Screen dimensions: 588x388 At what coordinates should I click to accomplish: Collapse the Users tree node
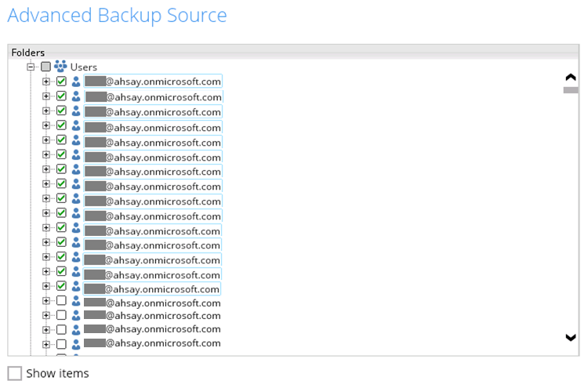[x=31, y=67]
